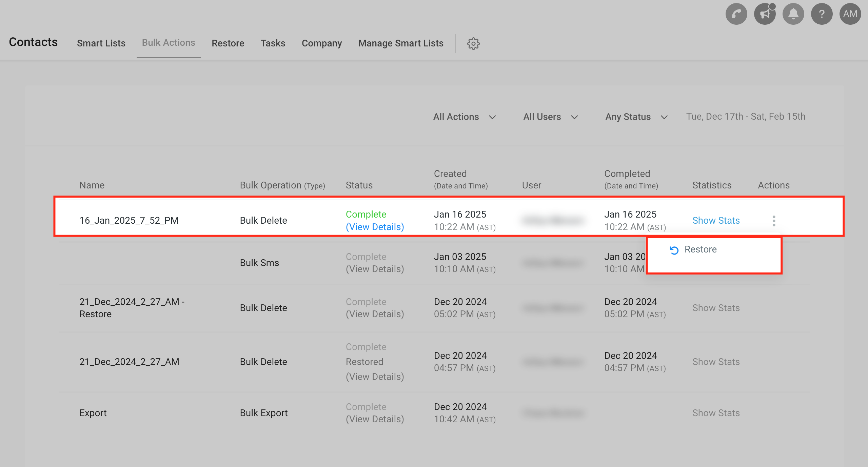Switch to the Smart Lists tab

[x=101, y=43]
